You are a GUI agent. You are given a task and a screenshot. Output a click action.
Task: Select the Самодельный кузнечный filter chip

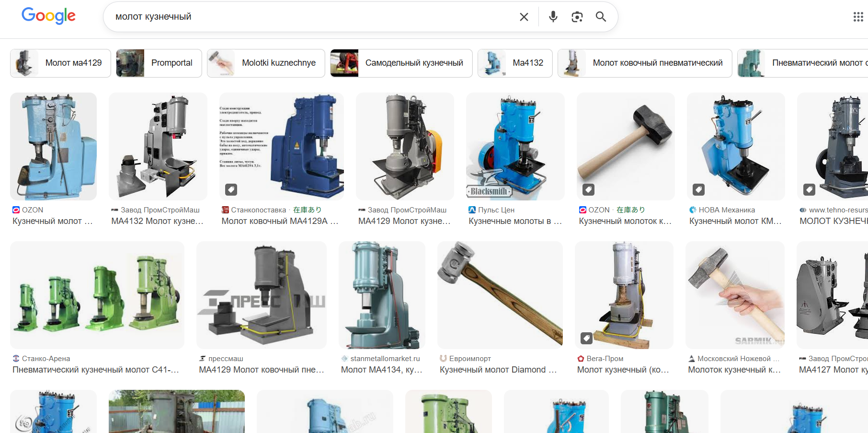click(401, 63)
